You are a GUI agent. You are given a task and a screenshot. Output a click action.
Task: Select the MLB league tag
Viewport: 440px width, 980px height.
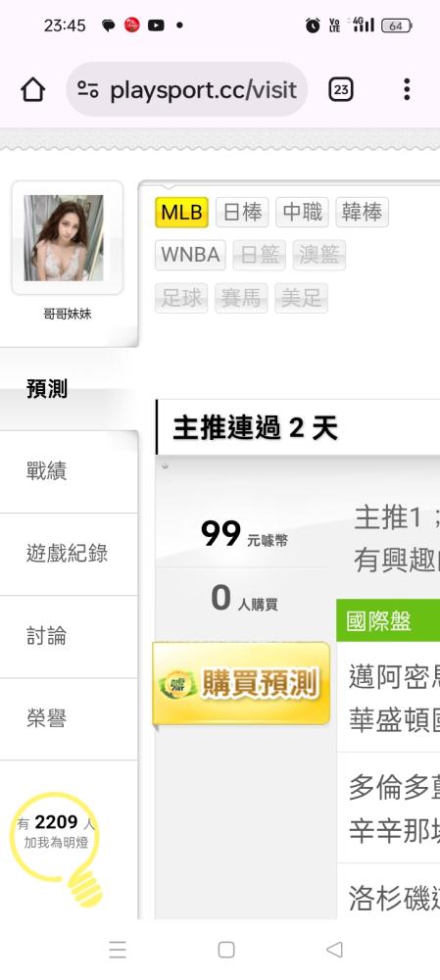(181, 213)
